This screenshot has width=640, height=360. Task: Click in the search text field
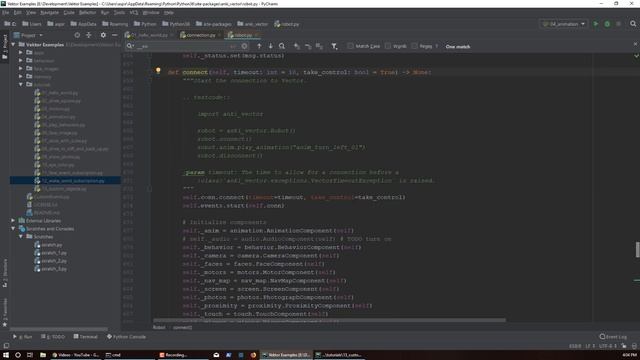[x=186, y=47]
